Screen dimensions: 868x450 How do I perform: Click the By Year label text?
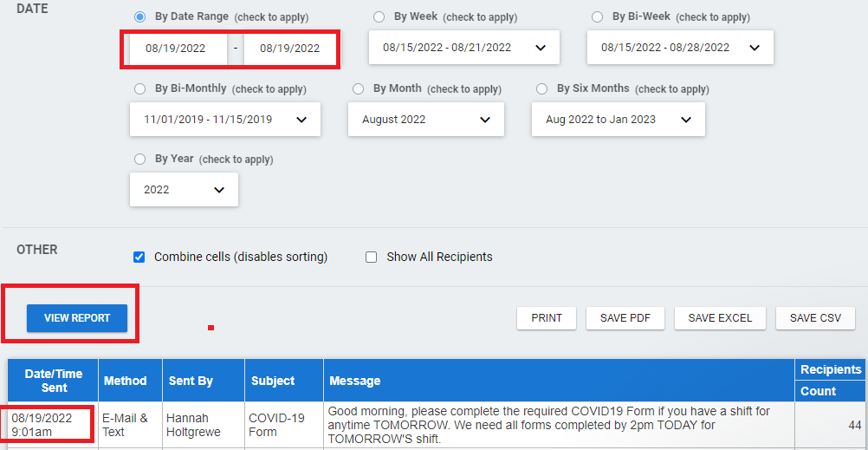[x=174, y=159]
